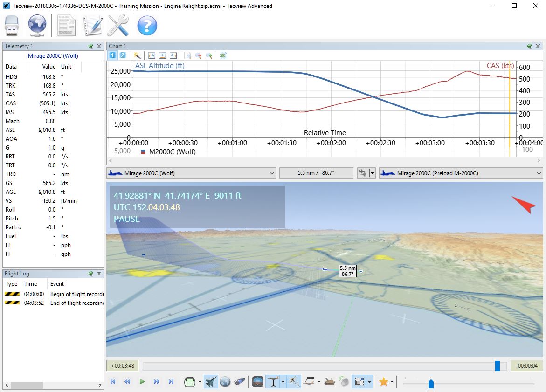
Task: Toggle the aircraft trajectory lines icon
Action: [294, 382]
